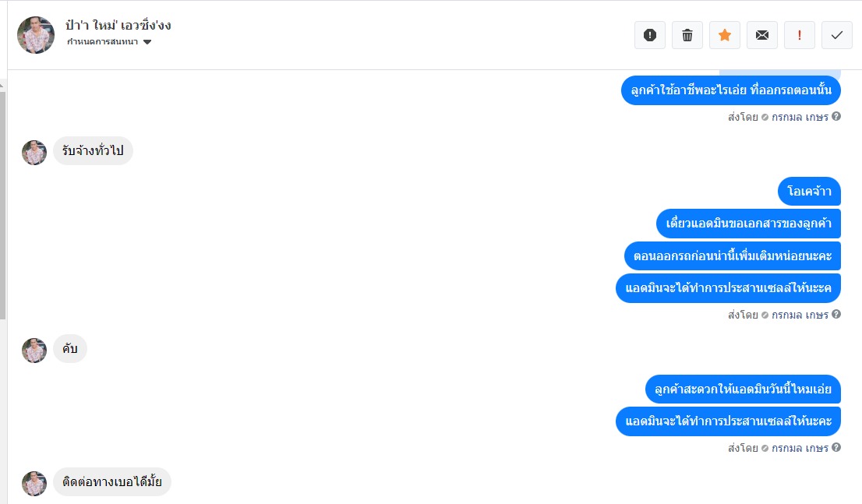
Task: Select the รับจ้างทั่วไป message bubble
Action: [93, 150]
